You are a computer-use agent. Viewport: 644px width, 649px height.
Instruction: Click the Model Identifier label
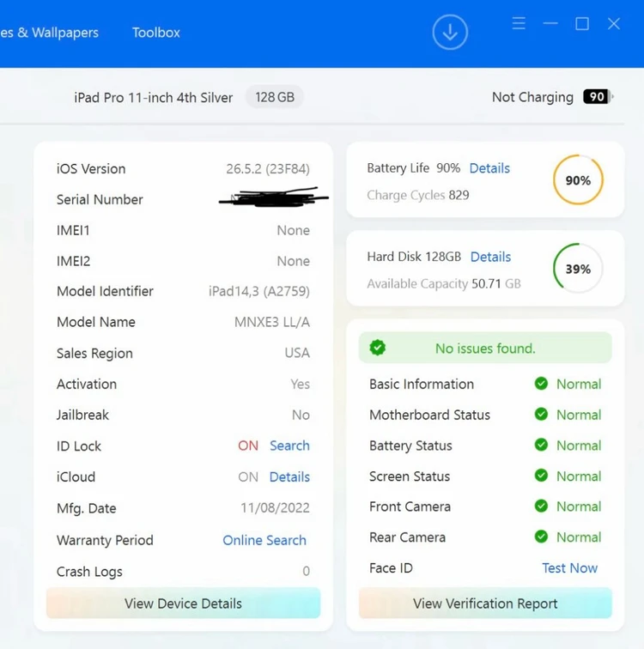[105, 291]
